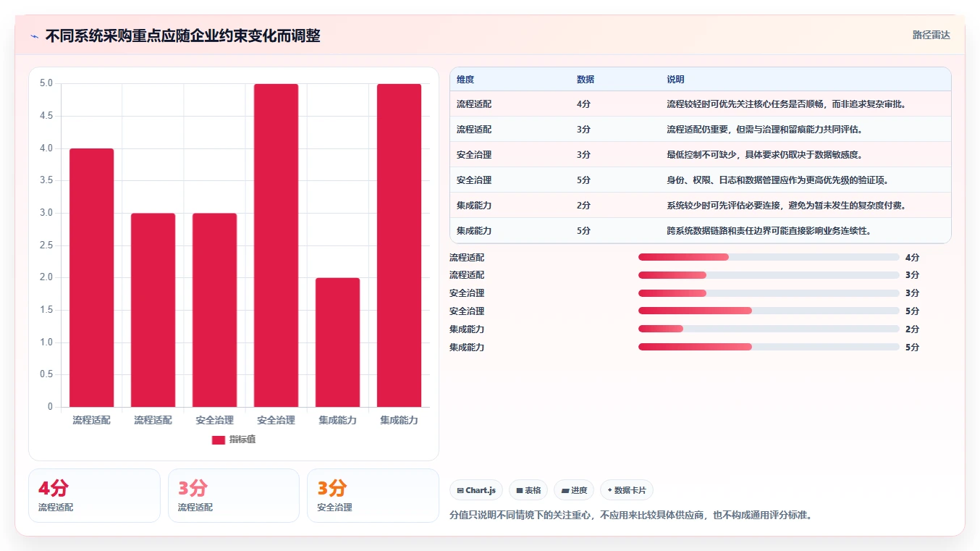Image resolution: width=980 pixels, height=551 pixels.
Task: Open the pink 3分 流程适配 stat card
Action: pos(234,495)
